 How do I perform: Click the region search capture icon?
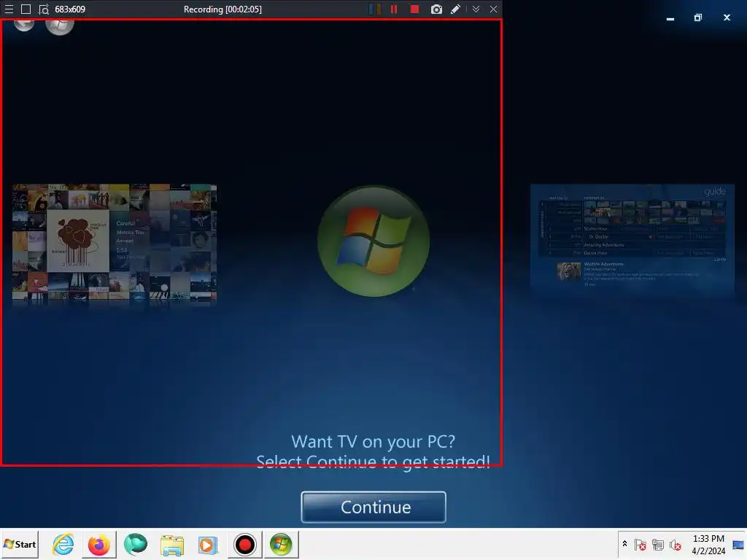point(44,9)
